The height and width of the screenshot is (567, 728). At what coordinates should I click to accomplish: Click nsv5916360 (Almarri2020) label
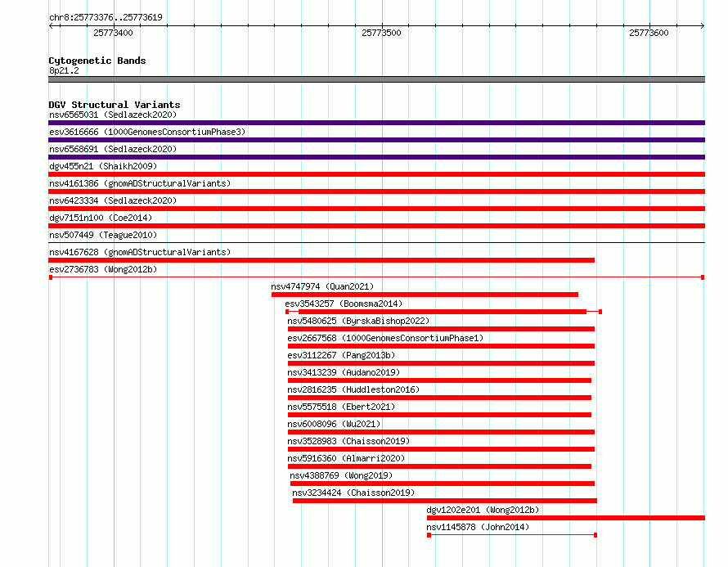coord(346,458)
